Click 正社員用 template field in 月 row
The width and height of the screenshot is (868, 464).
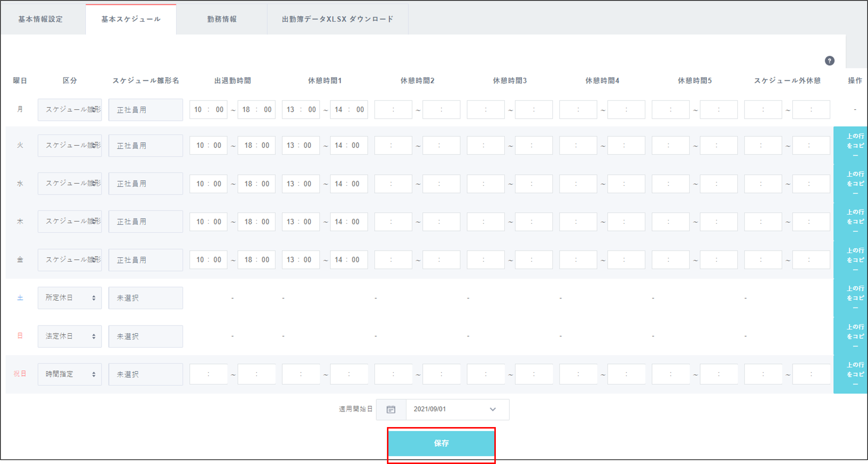click(x=146, y=110)
